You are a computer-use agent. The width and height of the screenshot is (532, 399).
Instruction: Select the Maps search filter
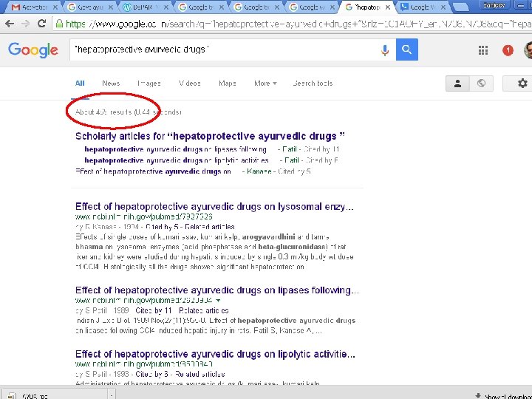point(228,83)
